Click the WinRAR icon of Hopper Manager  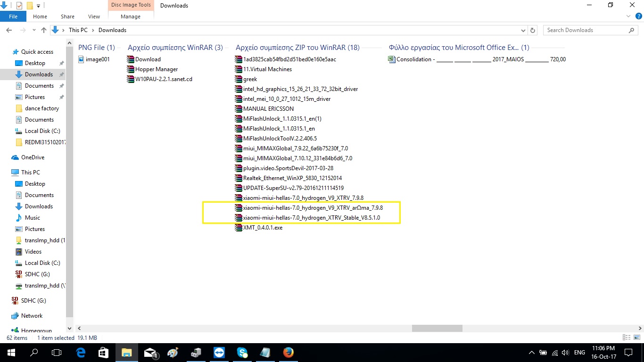point(131,69)
